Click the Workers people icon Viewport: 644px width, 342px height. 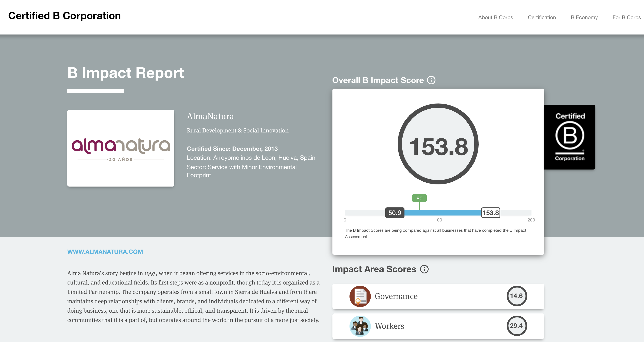(360, 326)
